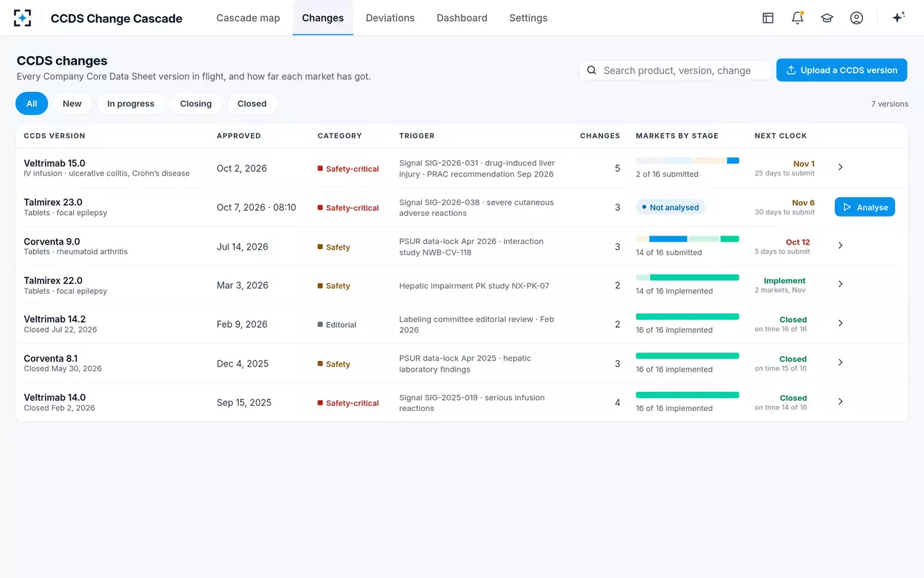This screenshot has height=578, width=924.
Task: Click Upload a CCDS version button
Action: (x=842, y=70)
